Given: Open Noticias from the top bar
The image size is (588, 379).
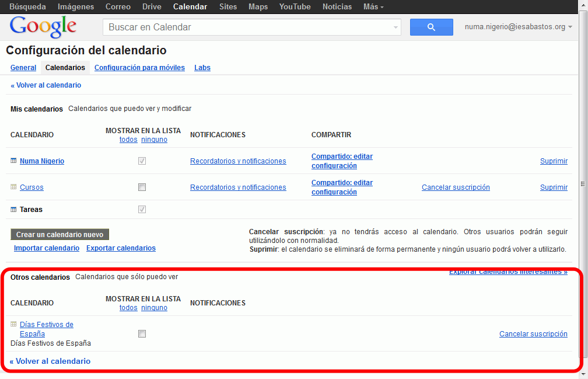Looking at the screenshot, I should click(337, 7).
